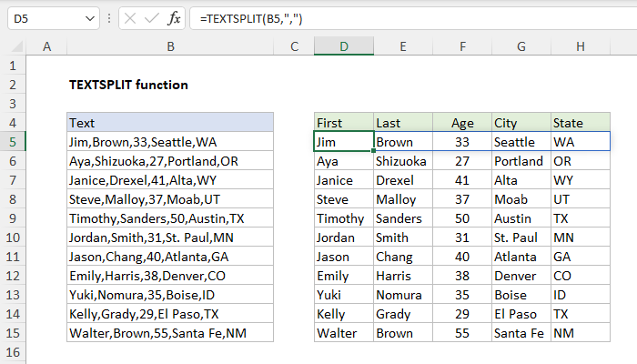Viewport: 637px width, 364px height.
Task: Select the 'Denver' cell
Action: 521,276
